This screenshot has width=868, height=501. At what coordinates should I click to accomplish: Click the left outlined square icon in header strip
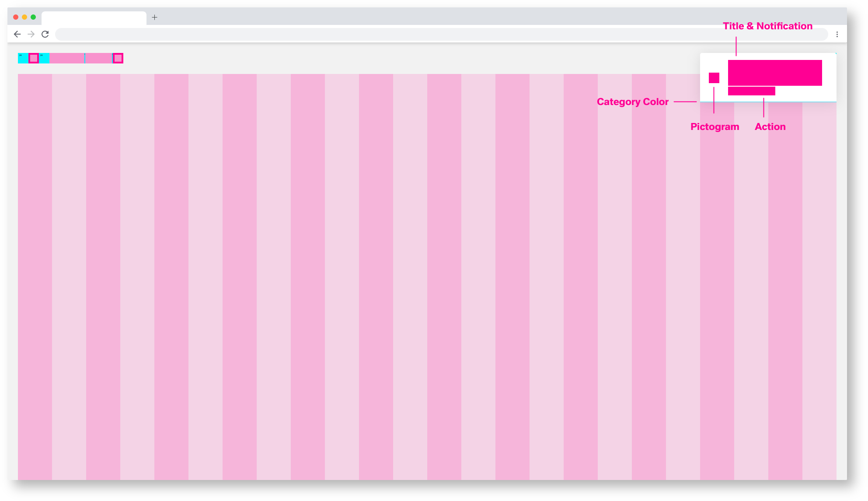[34, 58]
